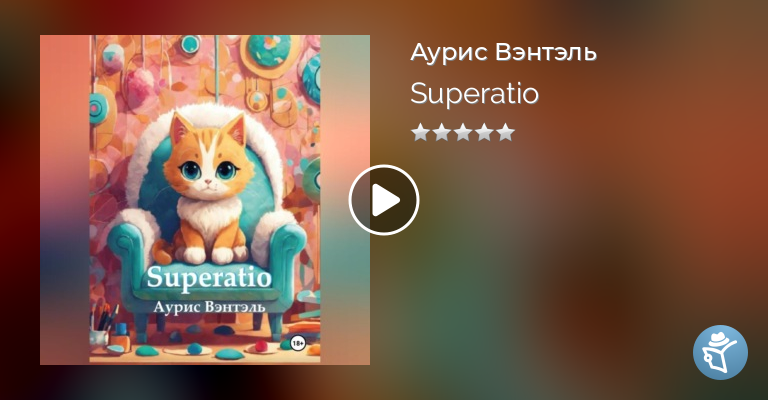
Task: Click the blurred left margin of cover
Action: (x=65, y=200)
